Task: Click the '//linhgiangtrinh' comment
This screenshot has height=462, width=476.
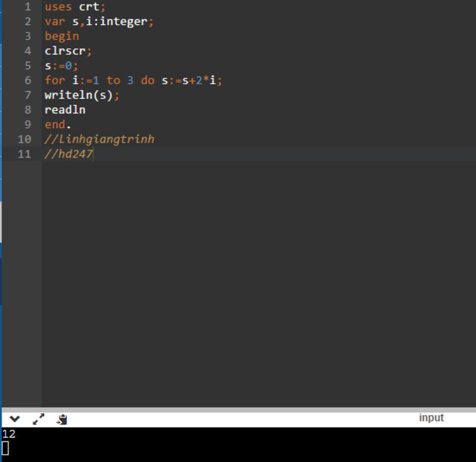Action: 99,139
